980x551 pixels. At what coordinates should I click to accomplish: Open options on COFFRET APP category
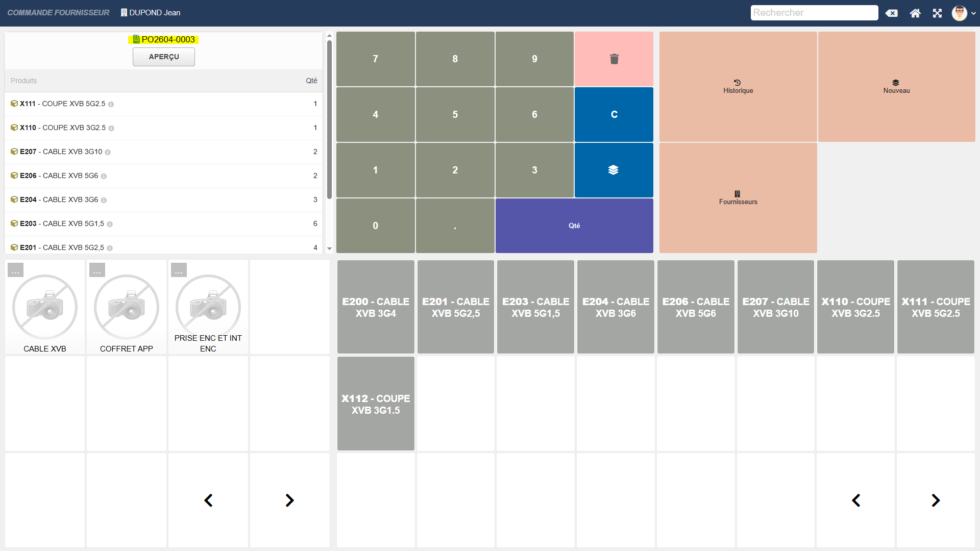[x=97, y=270]
